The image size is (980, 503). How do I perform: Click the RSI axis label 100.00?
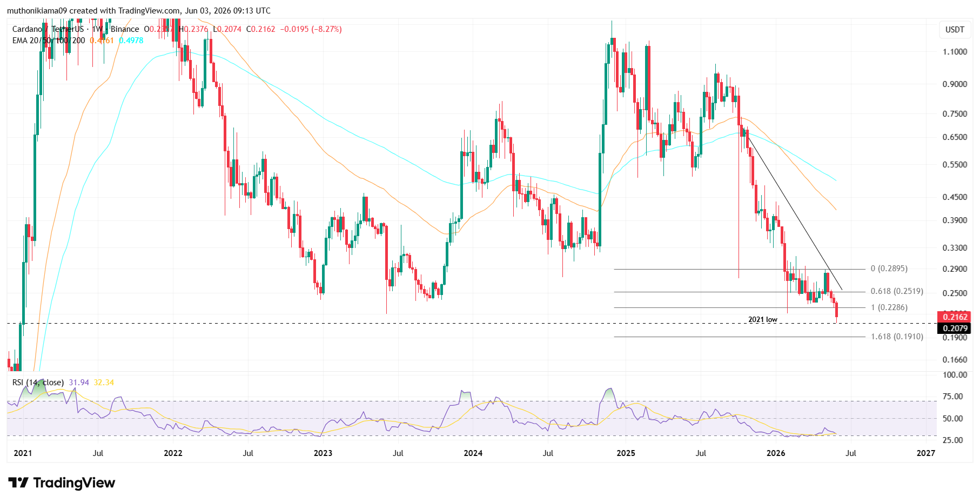point(955,375)
